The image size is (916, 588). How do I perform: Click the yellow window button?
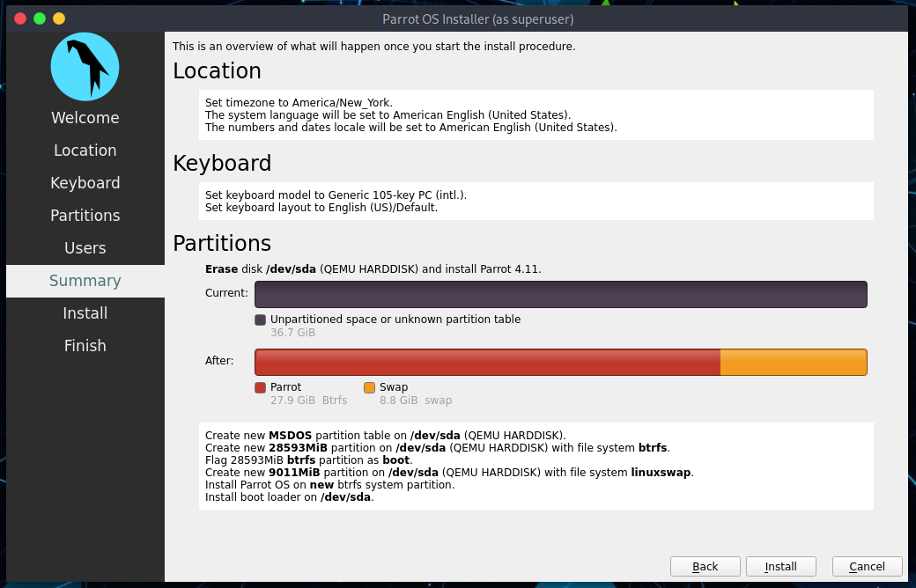[59, 18]
